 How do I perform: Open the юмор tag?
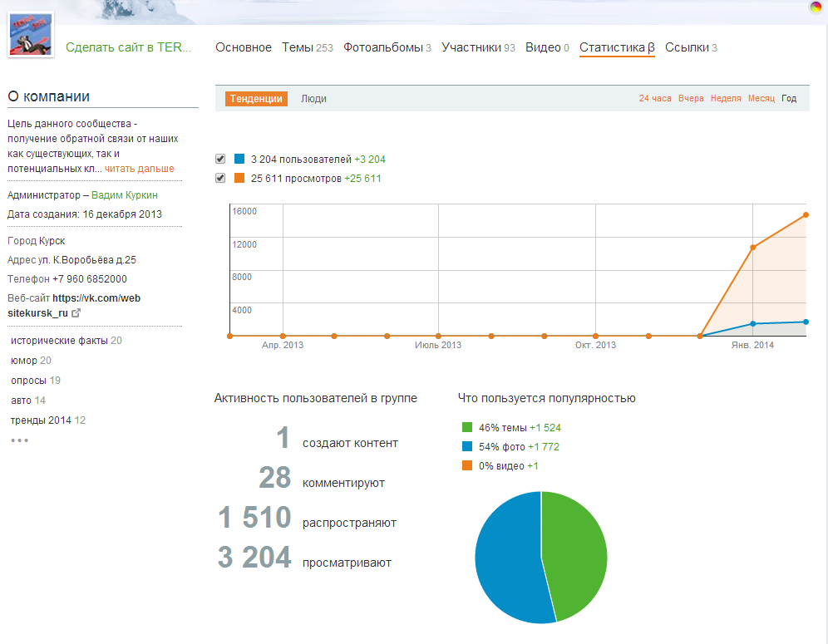(x=31, y=361)
